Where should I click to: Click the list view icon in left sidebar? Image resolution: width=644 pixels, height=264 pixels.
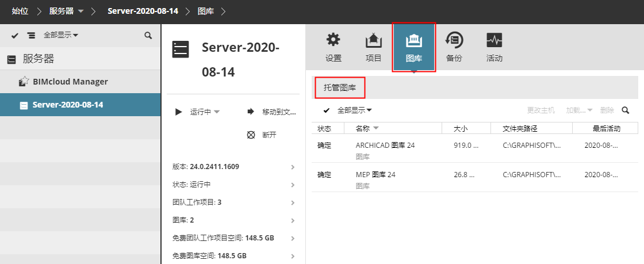coord(31,36)
